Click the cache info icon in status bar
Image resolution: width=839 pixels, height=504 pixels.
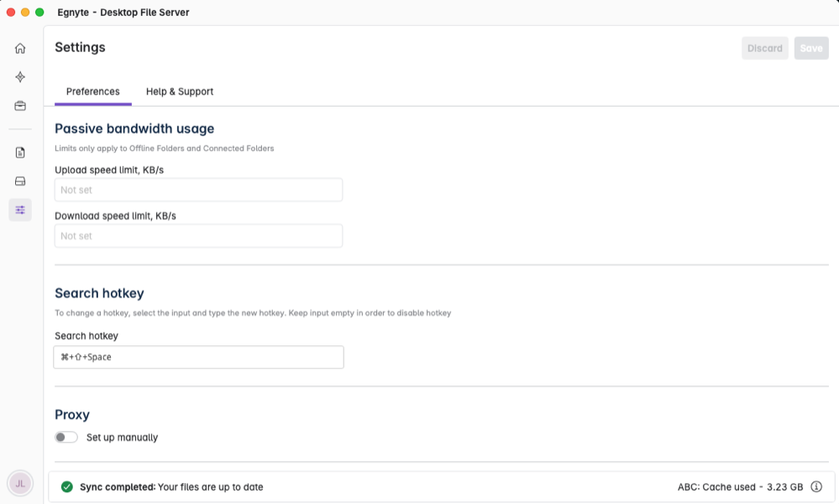coord(816,486)
